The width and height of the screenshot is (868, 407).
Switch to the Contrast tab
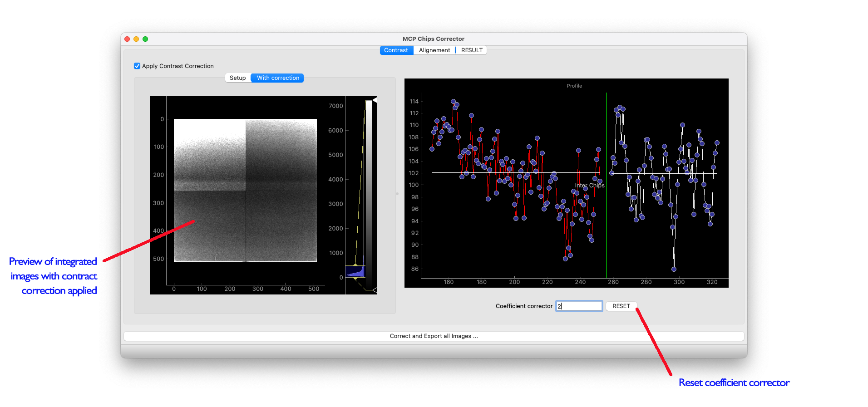[396, 50]
